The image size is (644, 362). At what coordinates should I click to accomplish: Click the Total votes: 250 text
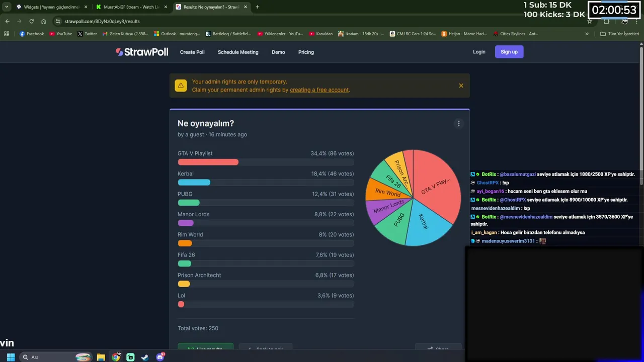click(x=198, y=328)
